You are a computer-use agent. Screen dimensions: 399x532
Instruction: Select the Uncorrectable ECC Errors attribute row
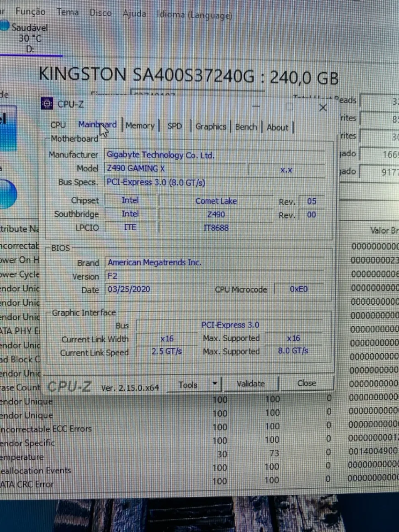tap(199, 428)
